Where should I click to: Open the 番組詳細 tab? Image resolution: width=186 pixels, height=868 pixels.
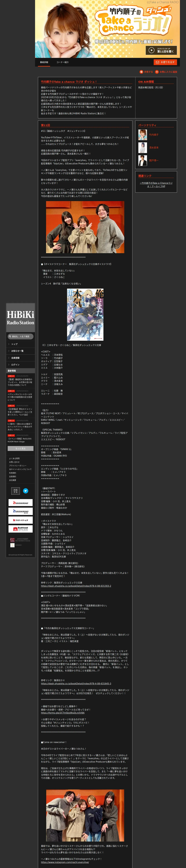[44, 62]
